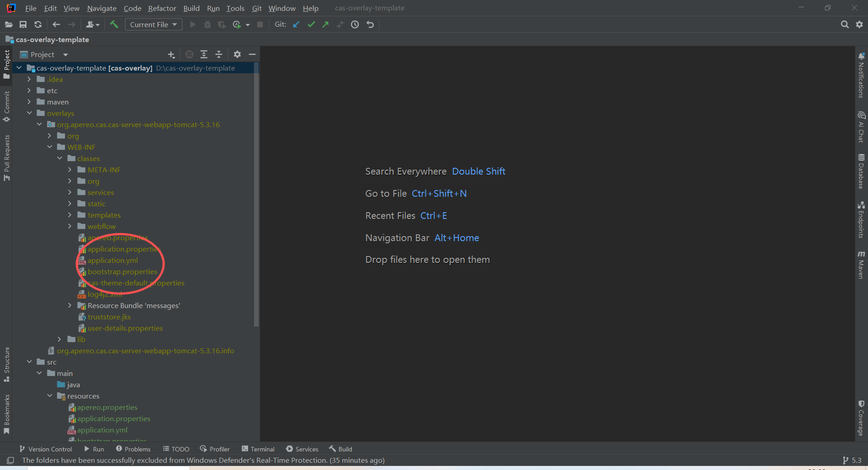
Task: Click the git branch 5.3 widget
Action: coord(852,461)
